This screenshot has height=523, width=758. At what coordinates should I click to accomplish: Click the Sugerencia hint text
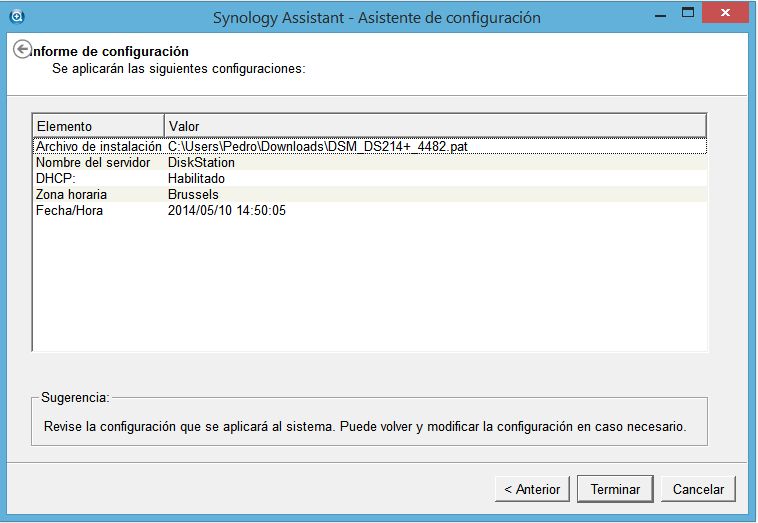365,426
